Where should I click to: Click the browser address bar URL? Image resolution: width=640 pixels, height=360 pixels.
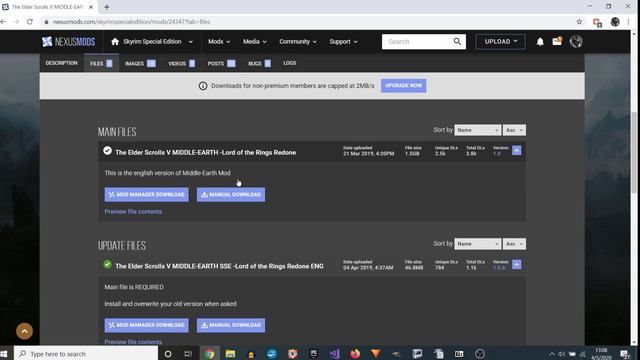click(x=131, y=22)
